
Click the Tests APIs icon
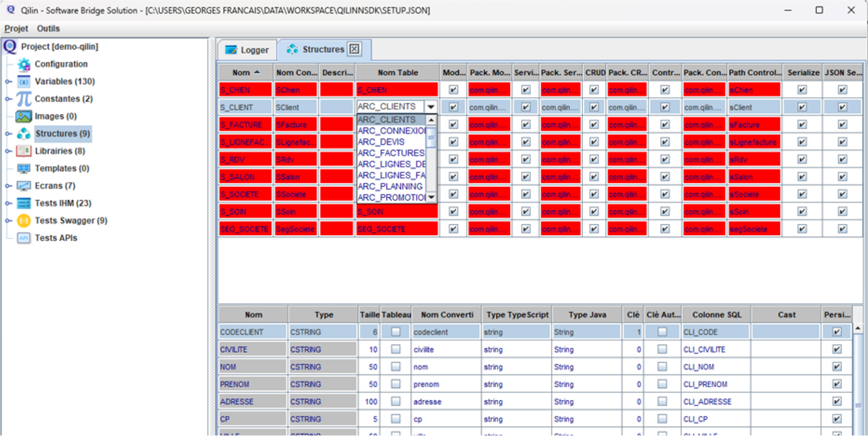pos(22,238)
